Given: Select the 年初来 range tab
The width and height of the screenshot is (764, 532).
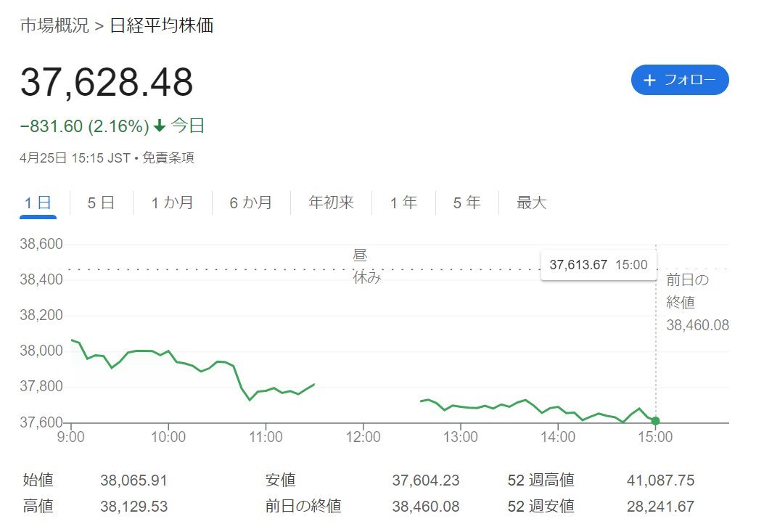Looking at the screenshot, I should pyautogui.click(x=332, y=202).
